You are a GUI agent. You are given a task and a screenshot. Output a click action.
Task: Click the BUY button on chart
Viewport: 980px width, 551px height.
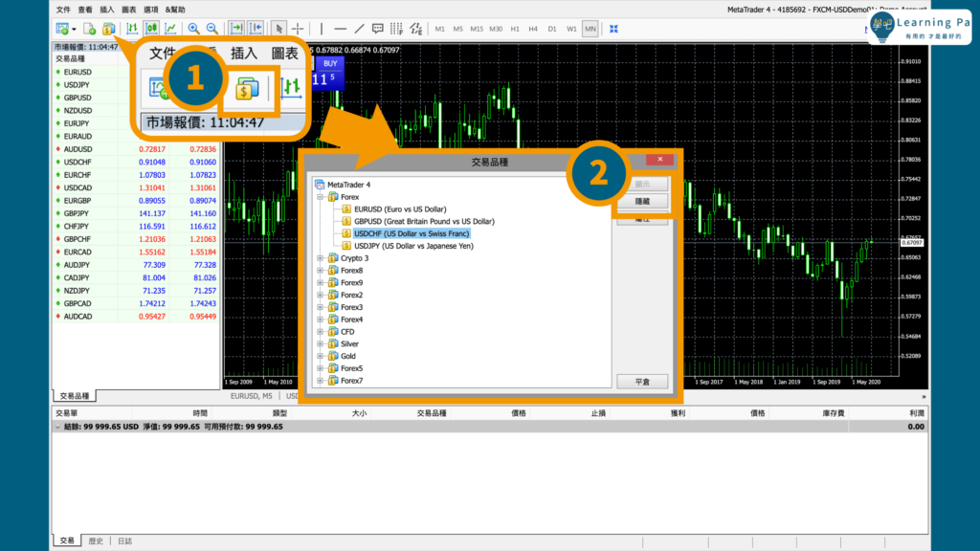pos(330,63)
